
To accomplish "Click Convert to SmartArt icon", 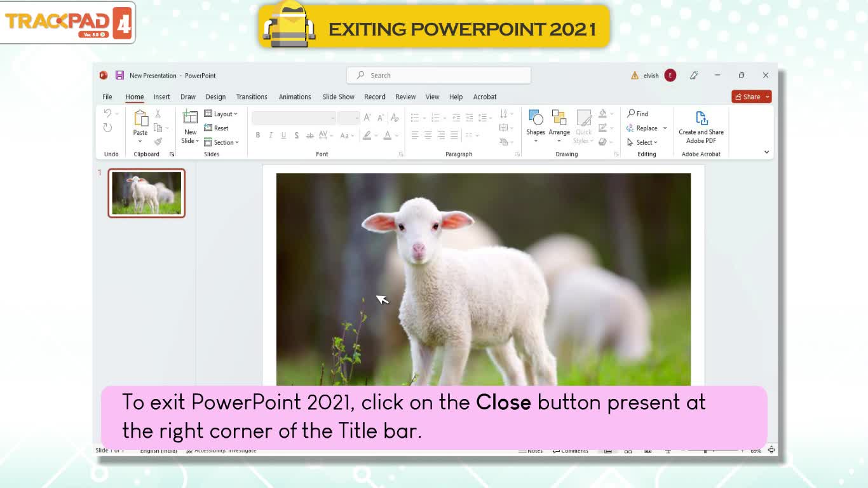I will coord(504,142).
